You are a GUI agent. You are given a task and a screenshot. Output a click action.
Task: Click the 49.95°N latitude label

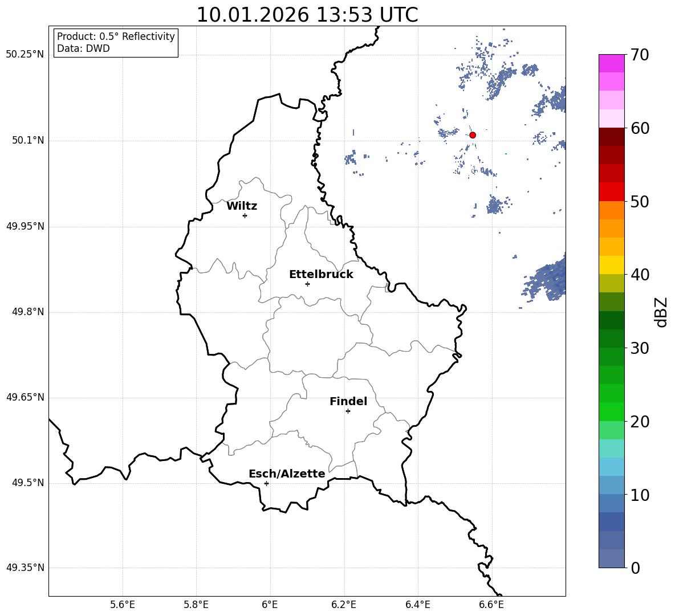[x=25, y=226]
